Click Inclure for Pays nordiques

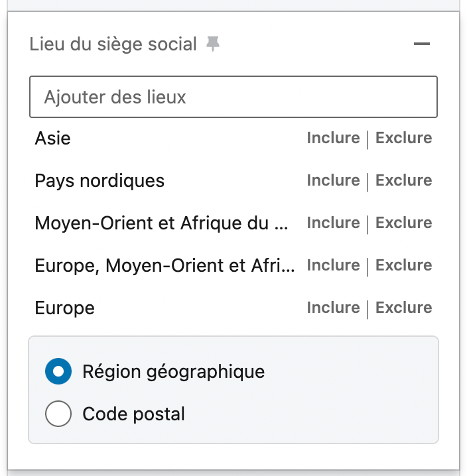pyautogui.click(x=333, y=181)
